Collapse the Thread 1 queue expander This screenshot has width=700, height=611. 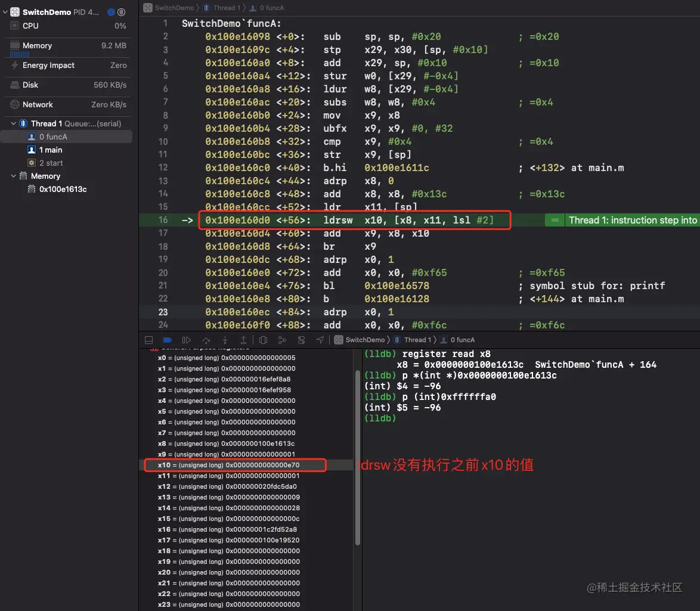(x=13, y=123)
